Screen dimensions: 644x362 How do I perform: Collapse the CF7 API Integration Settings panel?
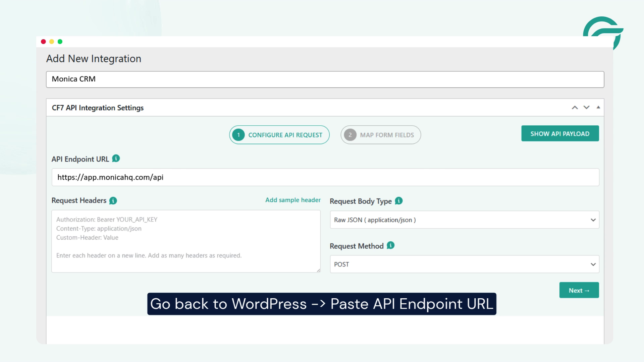coord(598,107)
